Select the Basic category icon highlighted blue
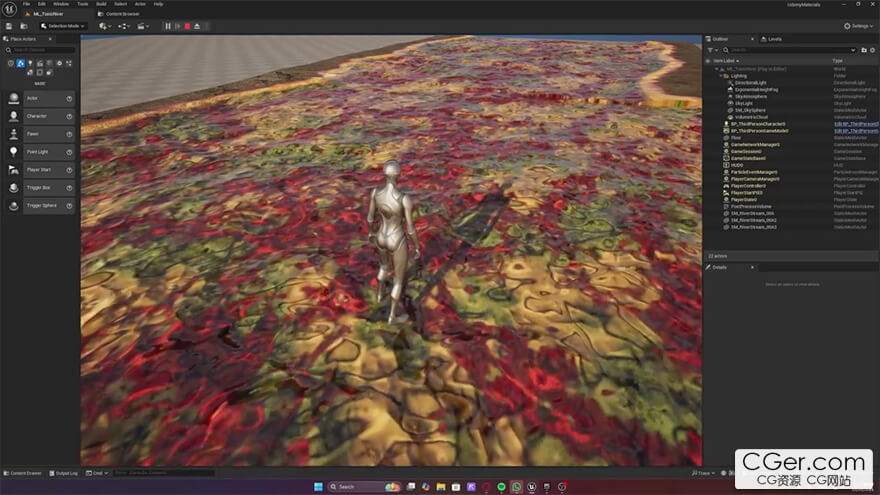The width and height of the screenshot is (880, 495). 21,63
